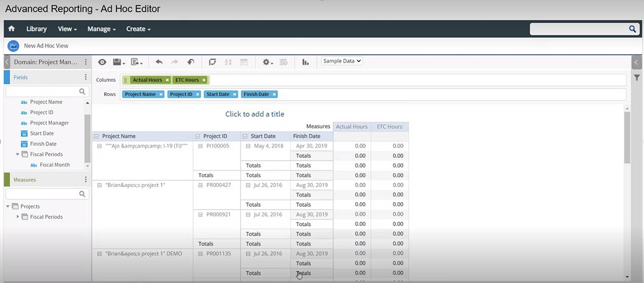Click the Sort icon in toolbar
644x283 pixels.
tap(228, 62)
